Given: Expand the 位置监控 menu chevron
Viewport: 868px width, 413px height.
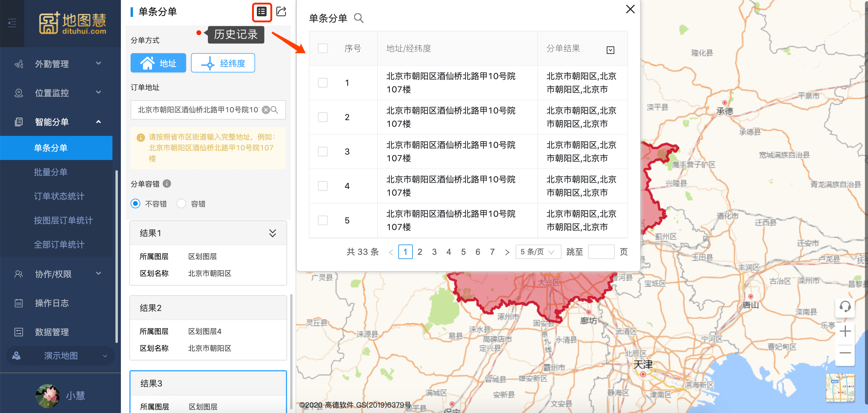Looking at the screenshot, I should pos(99,92).
